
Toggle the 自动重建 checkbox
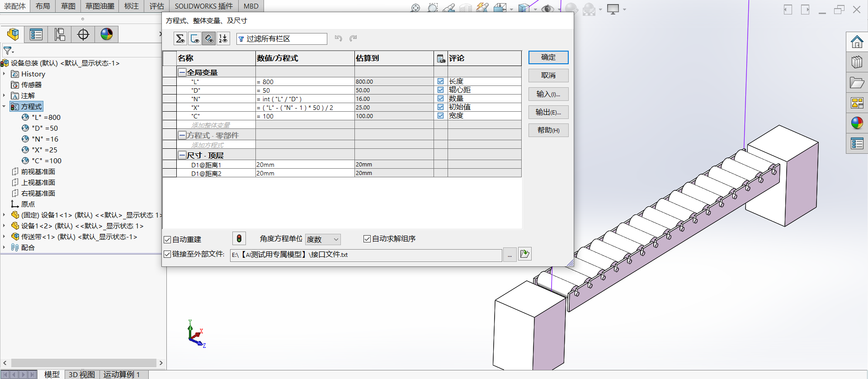point(167,240)
